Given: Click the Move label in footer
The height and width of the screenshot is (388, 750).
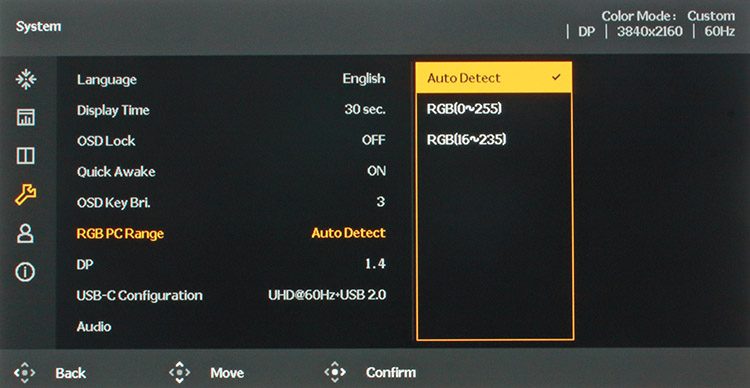Looking at the screenshot, I should [227, 373].
